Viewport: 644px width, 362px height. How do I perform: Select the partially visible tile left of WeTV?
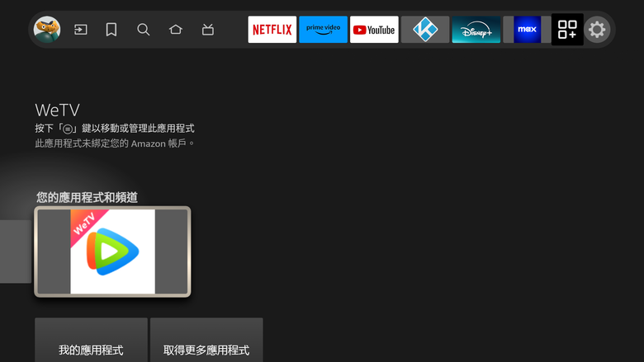coord(16,252)
